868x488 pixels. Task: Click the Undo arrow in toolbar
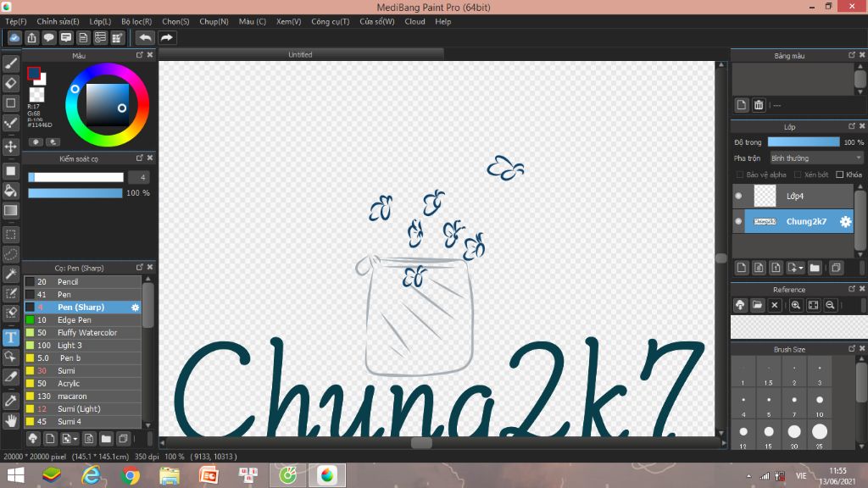[145, 37]
